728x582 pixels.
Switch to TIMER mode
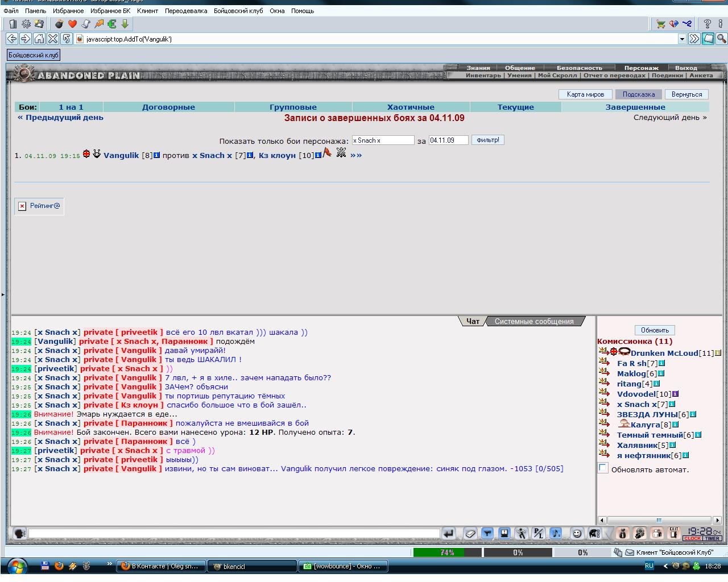[712, 538]
